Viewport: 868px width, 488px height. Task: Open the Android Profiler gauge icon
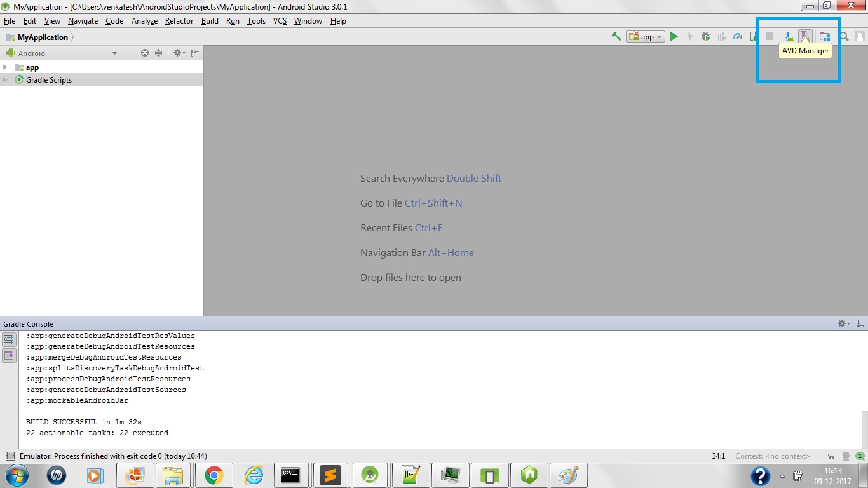point(737,37)
